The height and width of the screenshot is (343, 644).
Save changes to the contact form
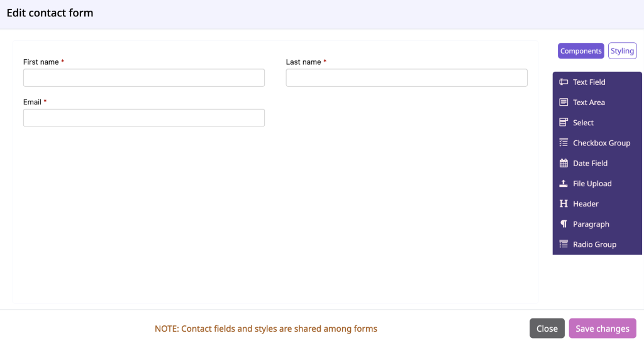602,329
